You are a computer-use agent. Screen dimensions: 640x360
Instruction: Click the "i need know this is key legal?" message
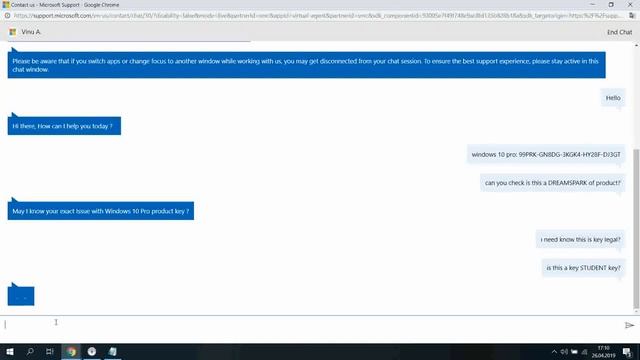pyautogui.click(x=580, y=240)
